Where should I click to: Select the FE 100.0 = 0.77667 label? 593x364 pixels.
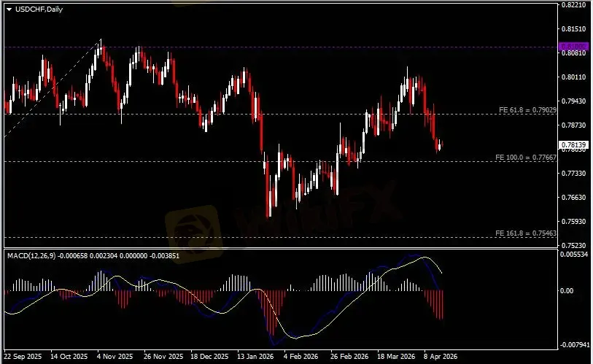526,157
